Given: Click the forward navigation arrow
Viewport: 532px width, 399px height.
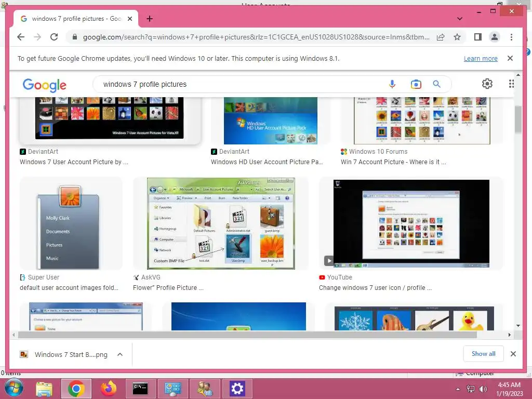Looking at the screenshot, I should click(37, 37).
